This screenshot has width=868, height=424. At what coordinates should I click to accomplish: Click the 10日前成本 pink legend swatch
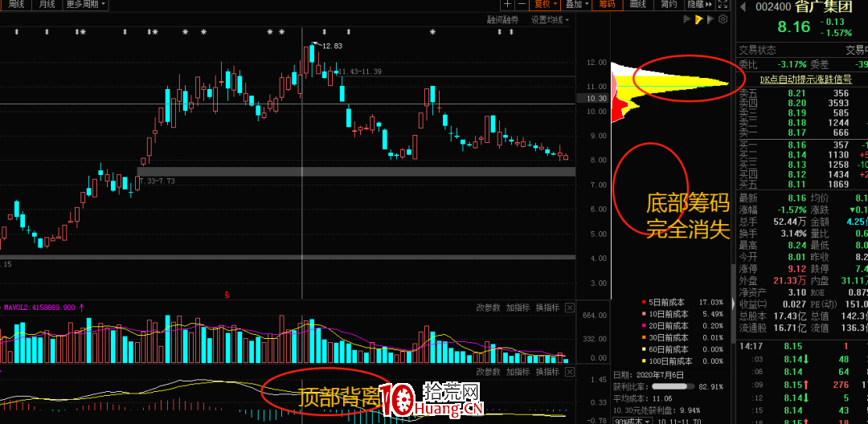coord(643,315)
